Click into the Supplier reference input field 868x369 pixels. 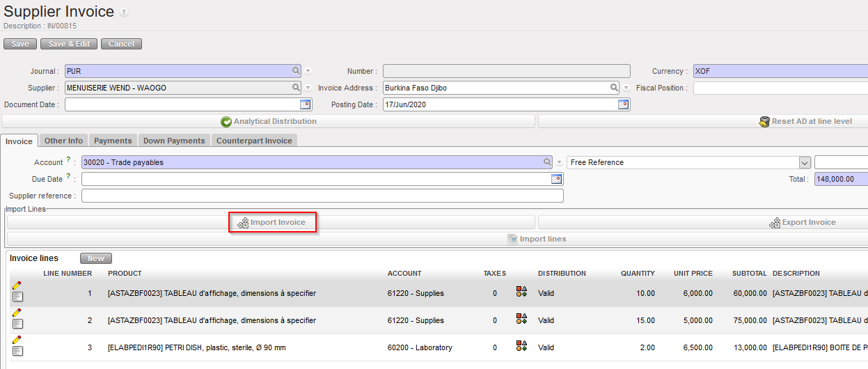coord(322,196)
